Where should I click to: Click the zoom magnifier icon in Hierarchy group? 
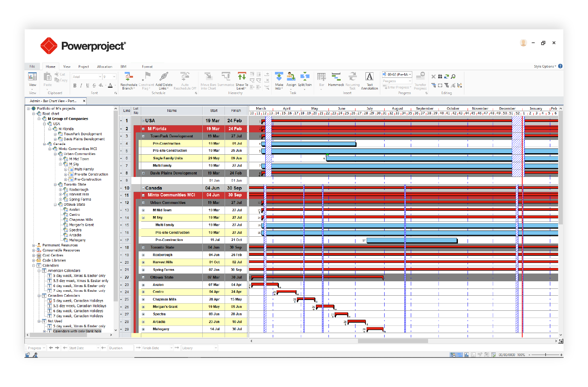[267, 87]
